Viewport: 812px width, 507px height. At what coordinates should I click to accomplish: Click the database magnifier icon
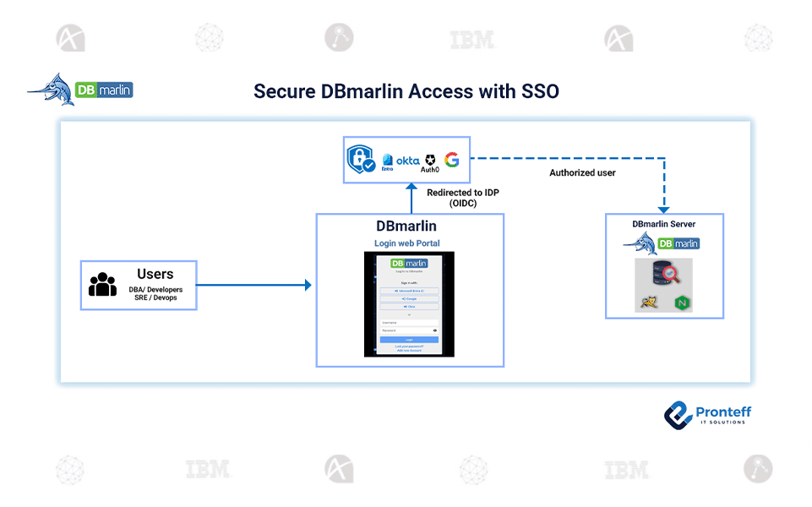click(x=666, y=273)
